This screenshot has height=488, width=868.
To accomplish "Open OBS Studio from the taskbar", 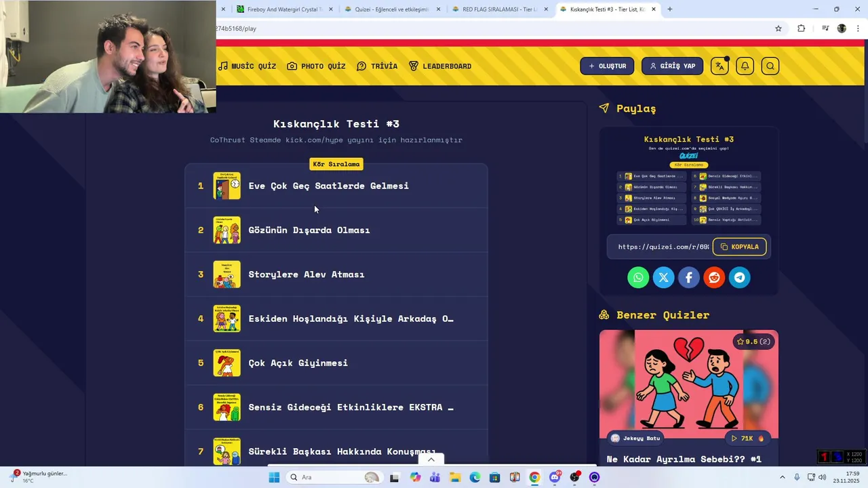I will 575,477.
